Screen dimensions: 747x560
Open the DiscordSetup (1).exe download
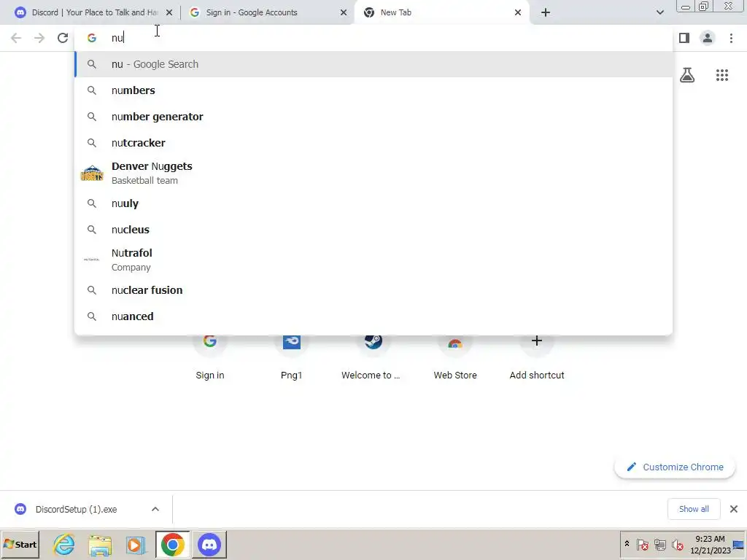pyautogui.click(x=76, y=510)
